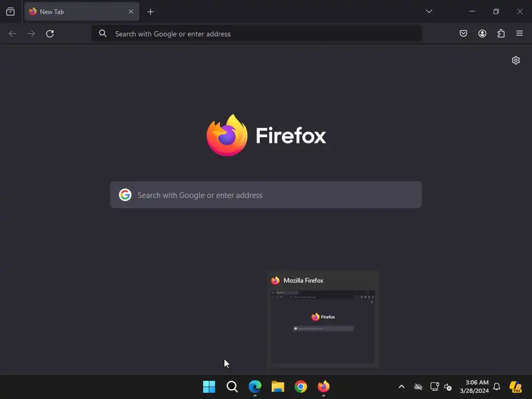The image size is (532, 399).
Task: Restore down the Firefox window
Action: tap(496, 11)
